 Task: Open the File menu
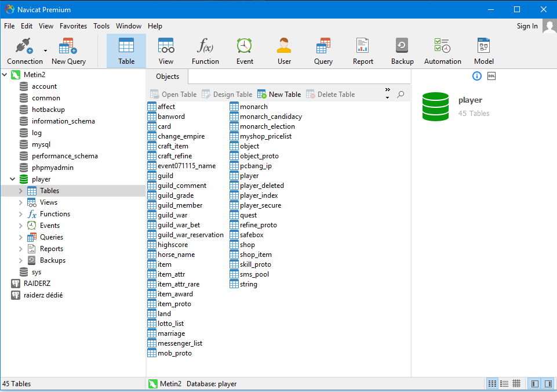(x=9, y=26)
